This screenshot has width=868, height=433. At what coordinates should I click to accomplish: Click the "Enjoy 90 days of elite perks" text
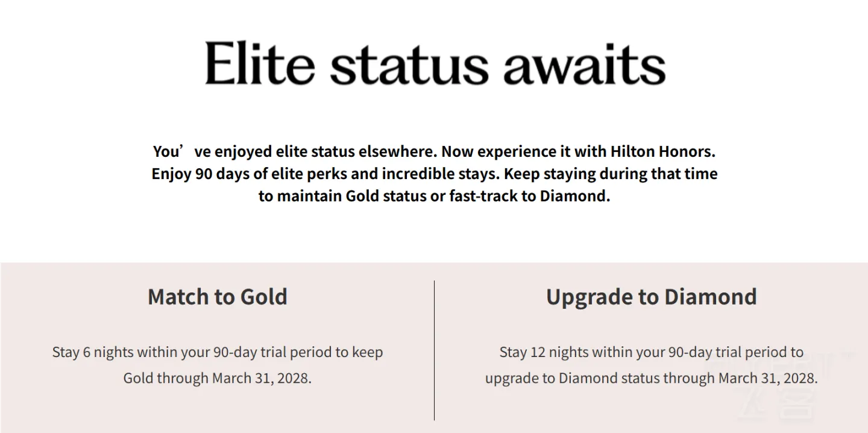pyautogui.click(x=250, y=174)
